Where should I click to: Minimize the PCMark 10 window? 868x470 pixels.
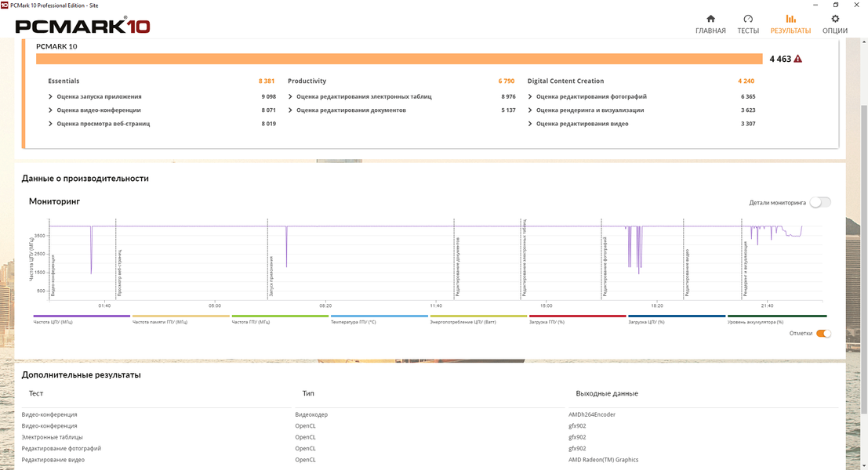click(x=815, y=5)
